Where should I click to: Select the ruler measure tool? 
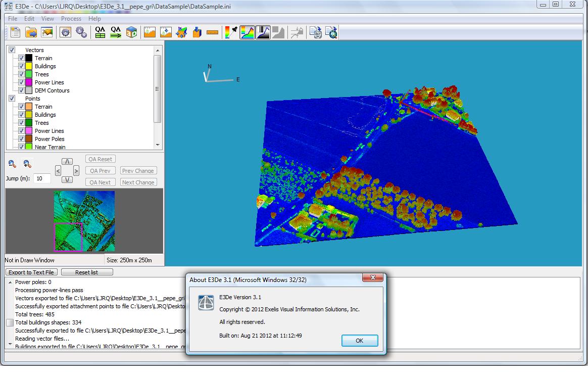(x=212, y=33)
